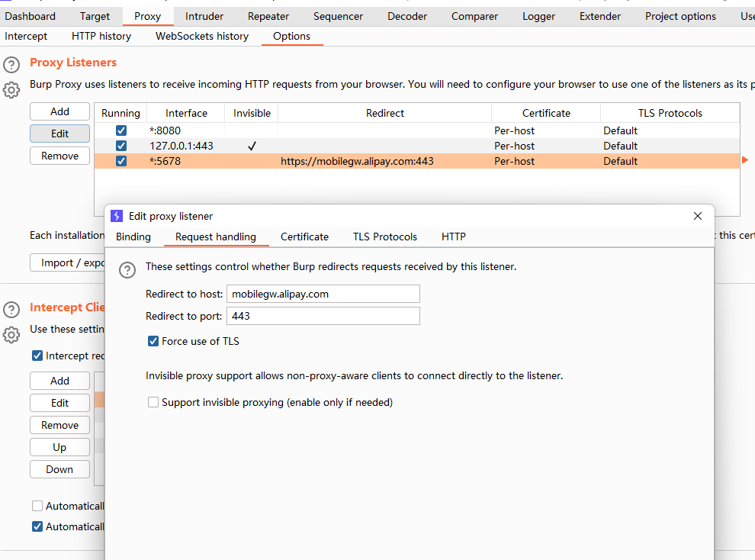Click the Intercept Client help question-mark icon
The image size is (755, 560).
[11, 310]
